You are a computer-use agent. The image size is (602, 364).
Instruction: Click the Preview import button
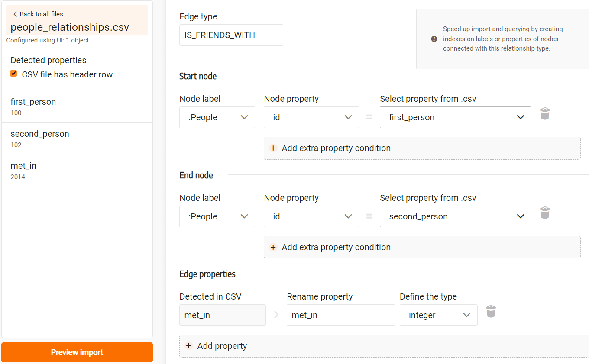point(77,352)
